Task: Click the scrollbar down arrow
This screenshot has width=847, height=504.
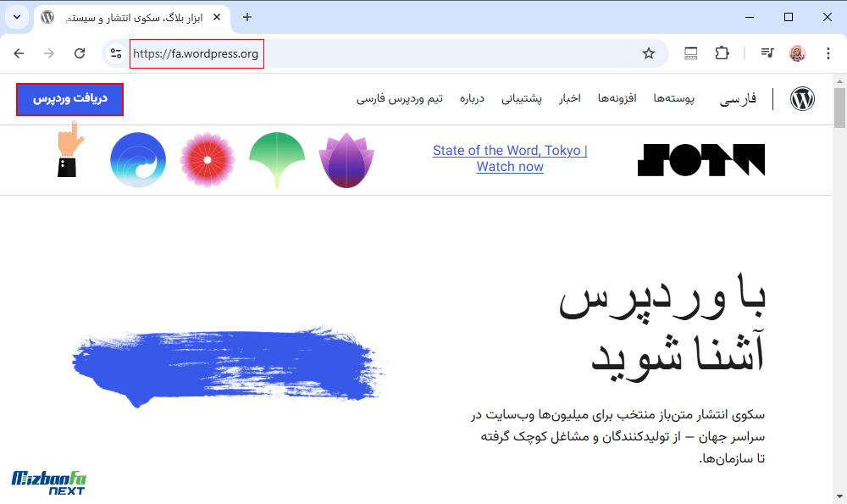Action: tap(839, 496)
